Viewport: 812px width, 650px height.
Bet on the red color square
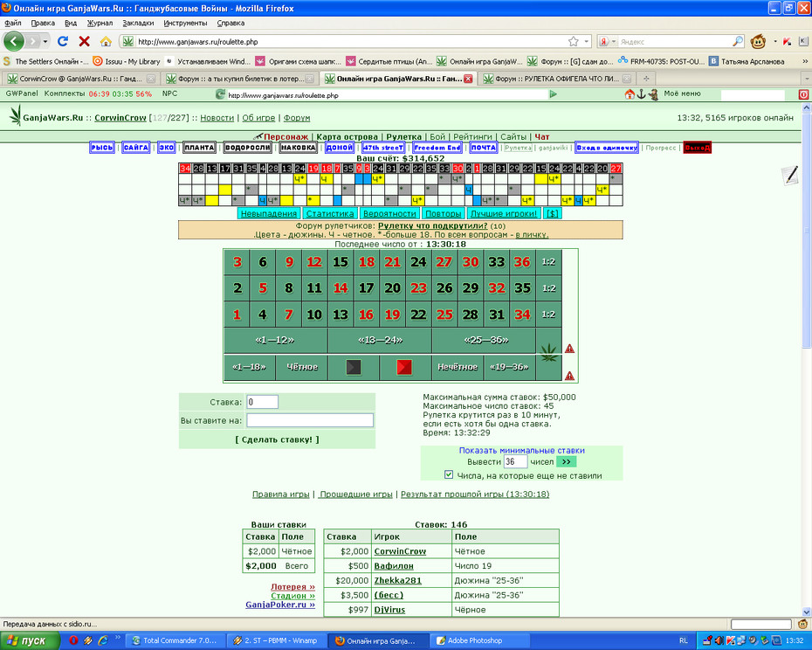tap(404, 367)
